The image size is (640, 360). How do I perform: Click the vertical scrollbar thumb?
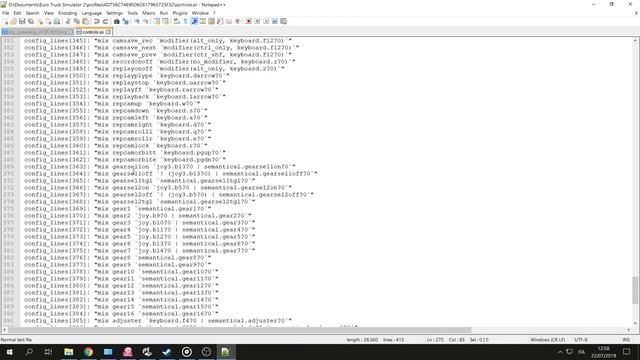(x=635, y=290)
